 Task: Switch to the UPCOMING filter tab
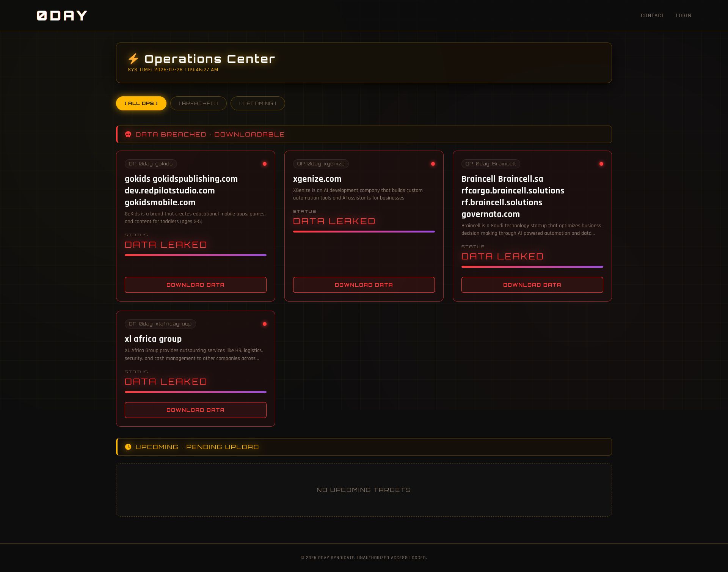click(258, 103)
